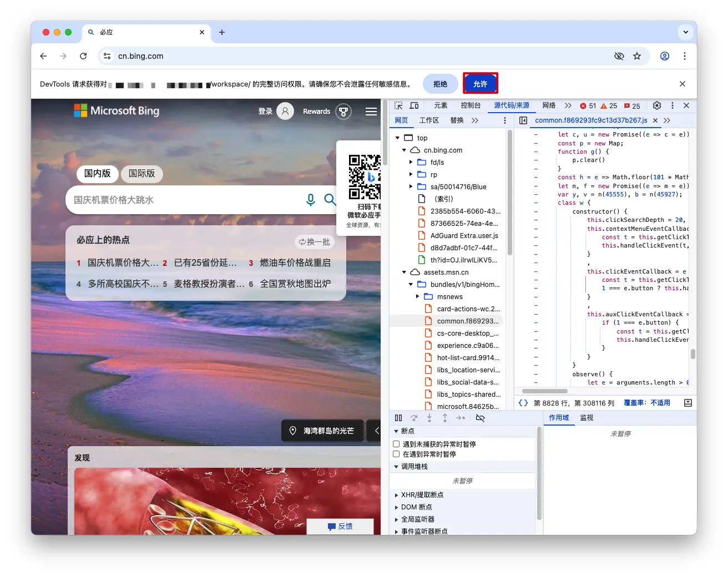Switch to the 国际版 toggle
The width and height of the screenshot is (728, 576).
(141, 174)
